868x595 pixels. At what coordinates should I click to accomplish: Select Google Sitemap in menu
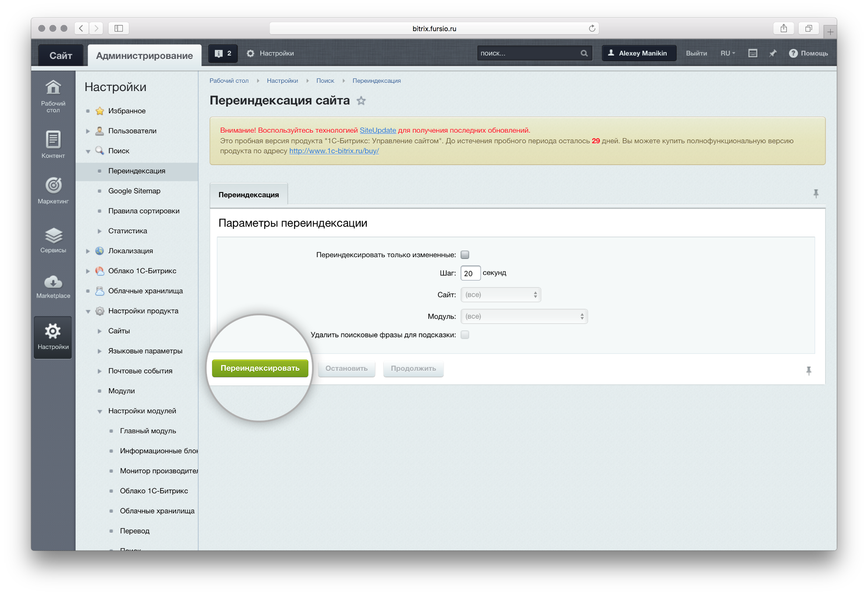[134, 191]
